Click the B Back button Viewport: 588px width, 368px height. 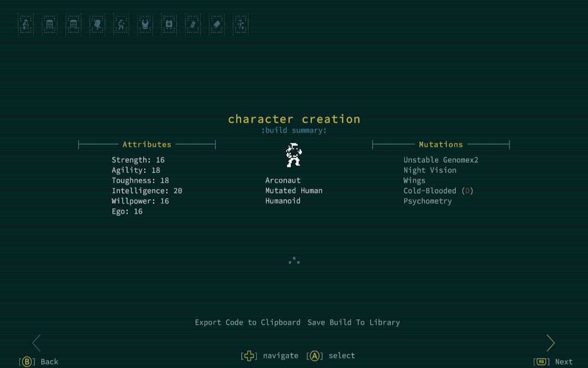click(x=39, y=362)
